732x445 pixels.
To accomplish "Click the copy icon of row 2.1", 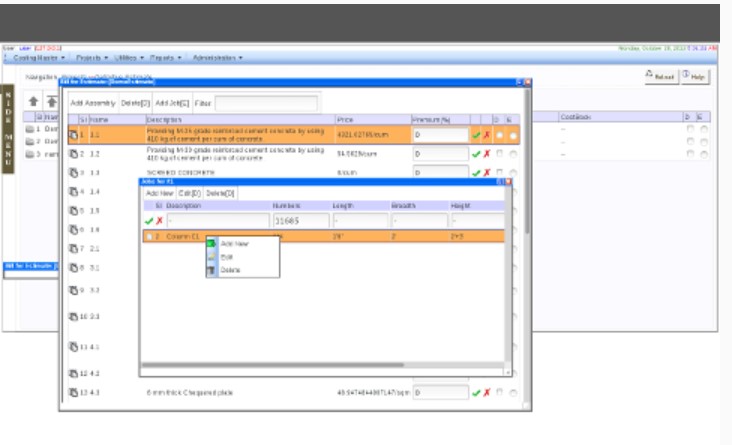I will (73, 248).
